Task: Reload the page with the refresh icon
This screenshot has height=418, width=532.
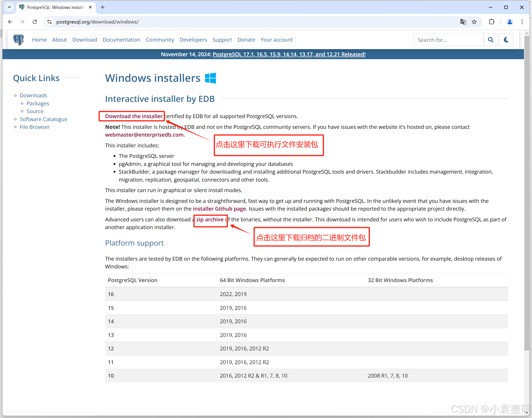Action: coord(35,22)
